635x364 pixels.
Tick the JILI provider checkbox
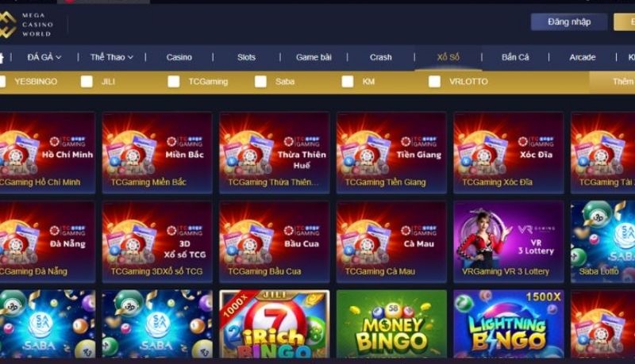coord(87,82)
